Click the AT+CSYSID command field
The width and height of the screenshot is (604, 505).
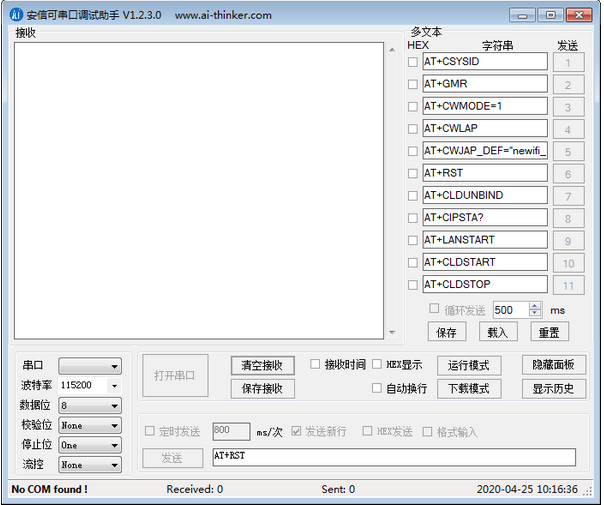click(485, 62)
